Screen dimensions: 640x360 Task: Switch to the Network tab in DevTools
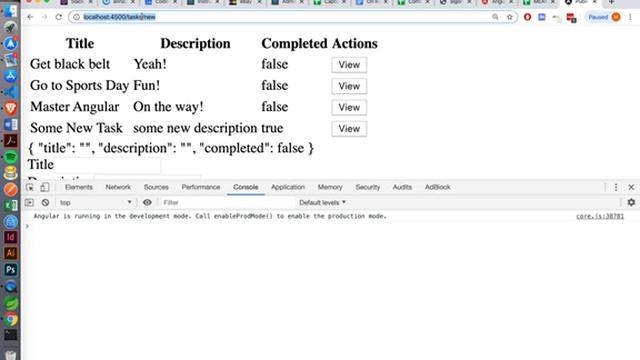click(x=118, y=187)
